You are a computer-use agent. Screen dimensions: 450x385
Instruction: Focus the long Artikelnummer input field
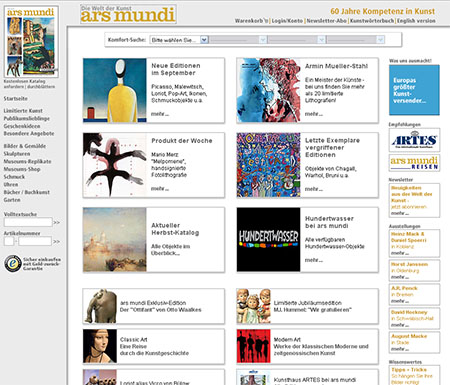coord(35,241)
